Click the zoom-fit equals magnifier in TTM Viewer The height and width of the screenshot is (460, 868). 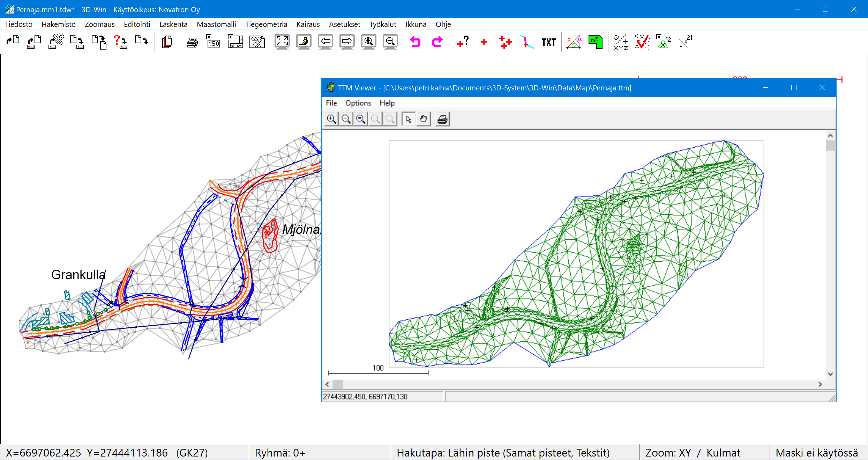pyautogui.click(x=361, y=119)
